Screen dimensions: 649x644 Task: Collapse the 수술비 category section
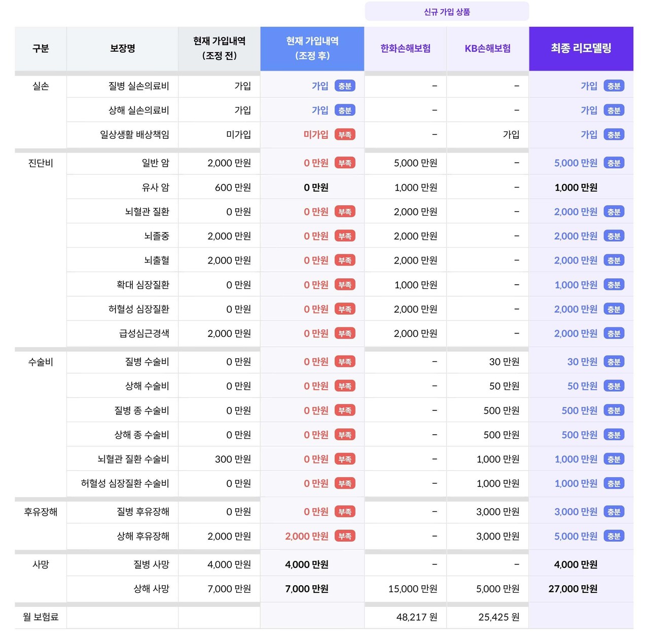(40, 362)
